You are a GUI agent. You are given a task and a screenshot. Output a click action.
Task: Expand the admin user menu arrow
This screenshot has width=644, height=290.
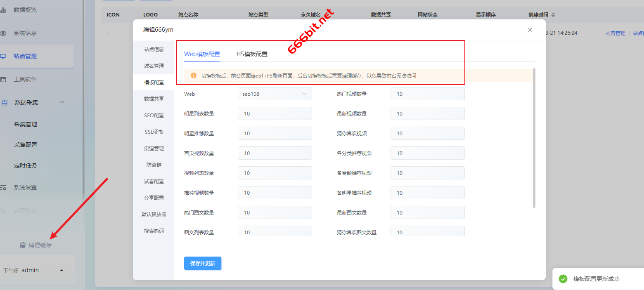click(x=62, y=271)
